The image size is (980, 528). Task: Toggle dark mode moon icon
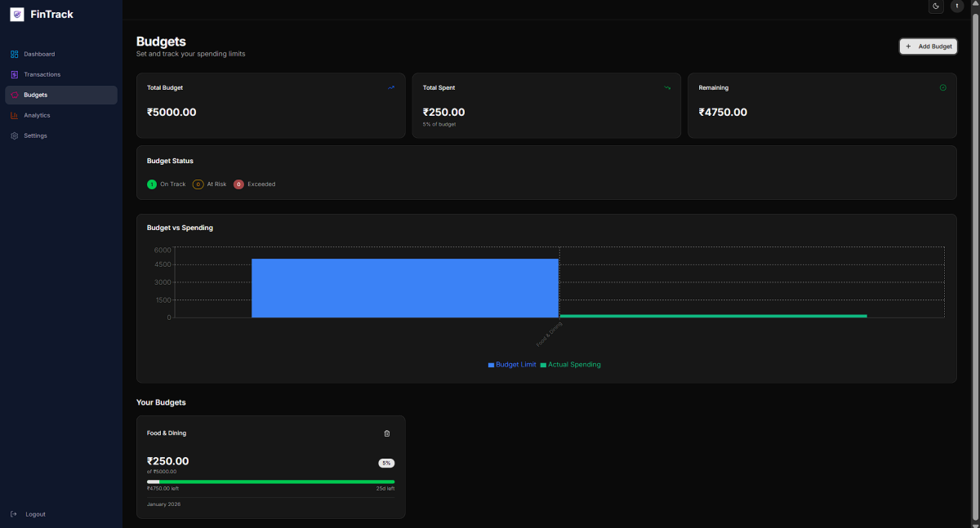936,7
